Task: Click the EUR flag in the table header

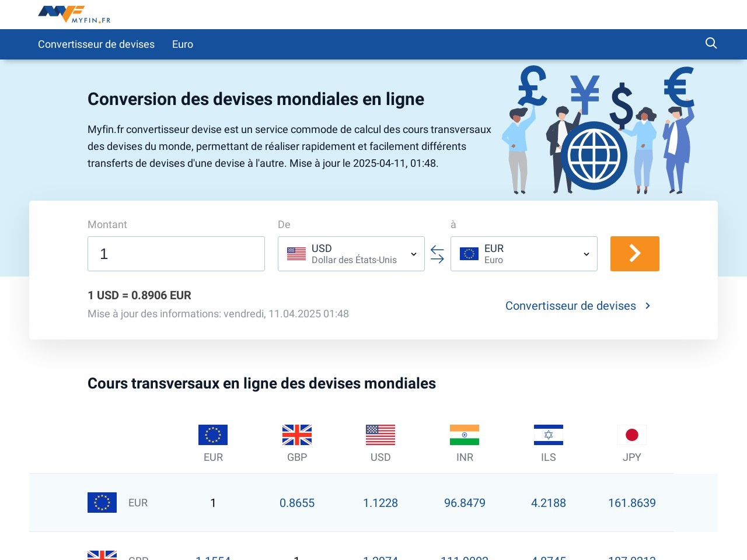Action: (x=213, y=435)
